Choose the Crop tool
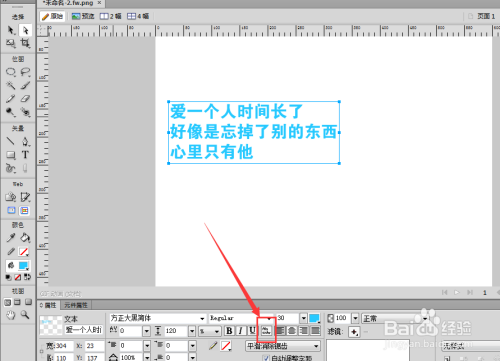Image resolution: width=500 pixels, height=361 pixels. [x=25, y=43]
